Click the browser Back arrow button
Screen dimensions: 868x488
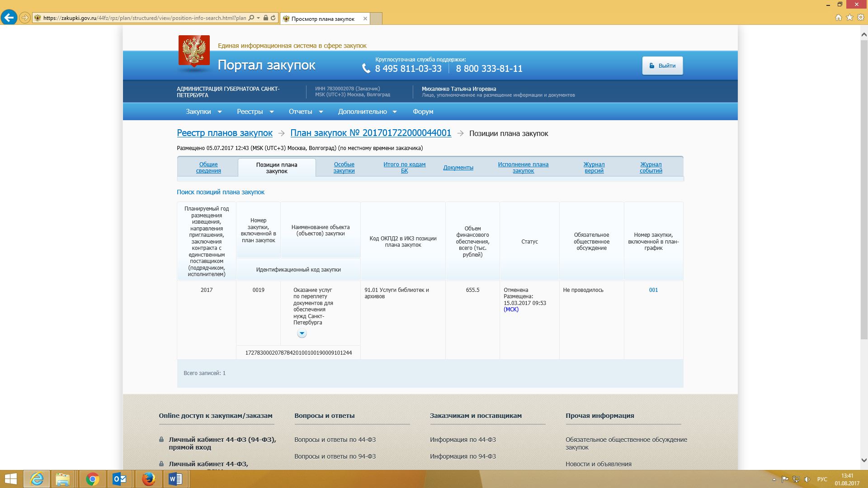tap(9, 18)
